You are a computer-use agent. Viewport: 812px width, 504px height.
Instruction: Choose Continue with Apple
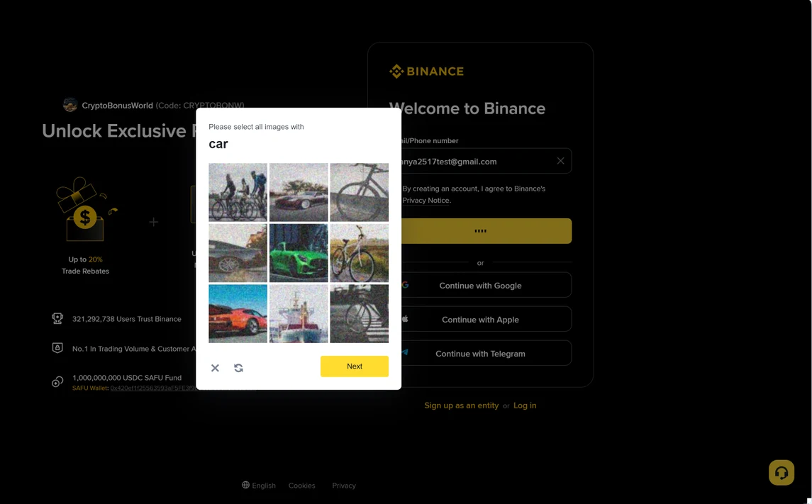(x=480, y=319)
